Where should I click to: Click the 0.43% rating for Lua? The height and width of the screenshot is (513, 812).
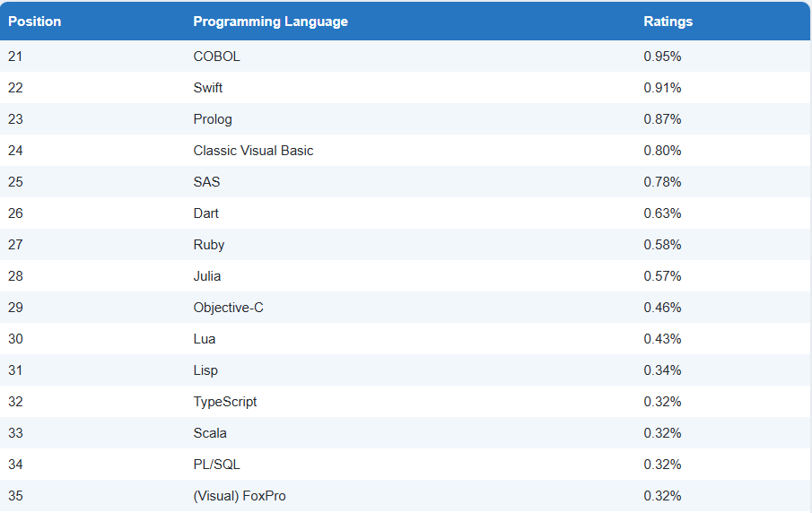click(x=662, y=339)
